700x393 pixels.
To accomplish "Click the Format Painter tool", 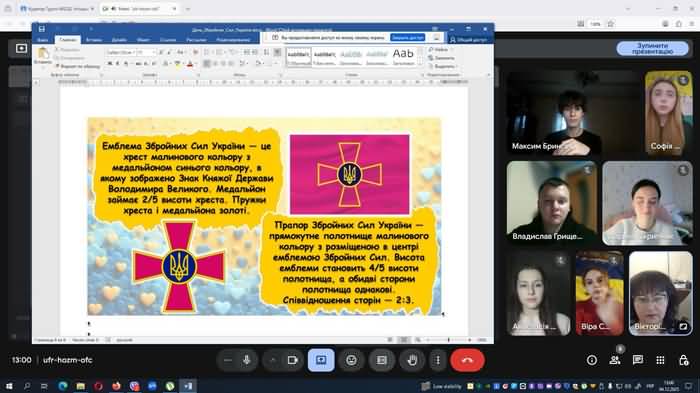I will tap(77, 66).
